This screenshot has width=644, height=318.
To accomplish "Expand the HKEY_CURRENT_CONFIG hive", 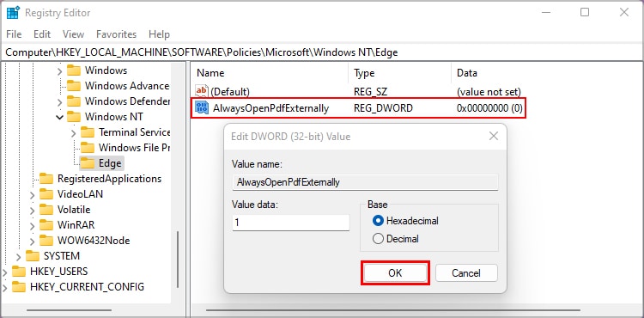I will pos(5,287).
